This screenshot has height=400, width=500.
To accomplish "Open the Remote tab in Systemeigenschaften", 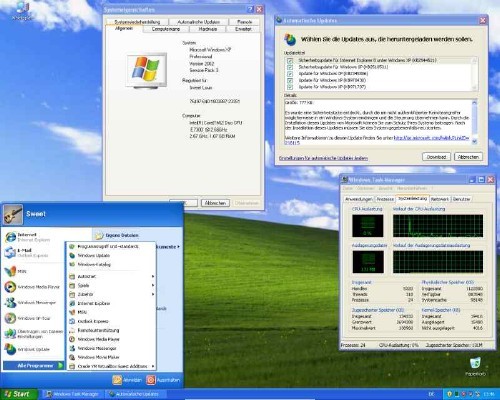I will 244,22.
